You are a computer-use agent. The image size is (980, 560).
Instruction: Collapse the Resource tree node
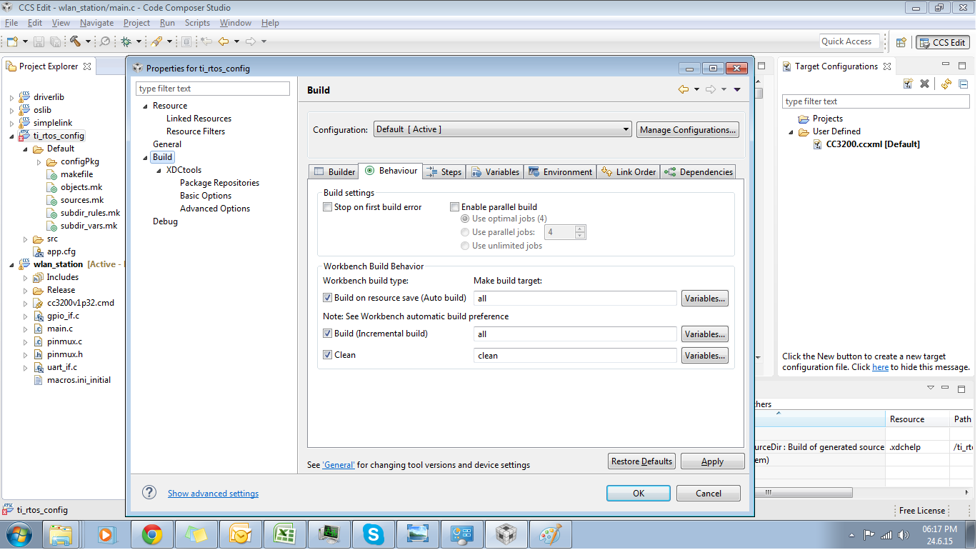[146, 106]
